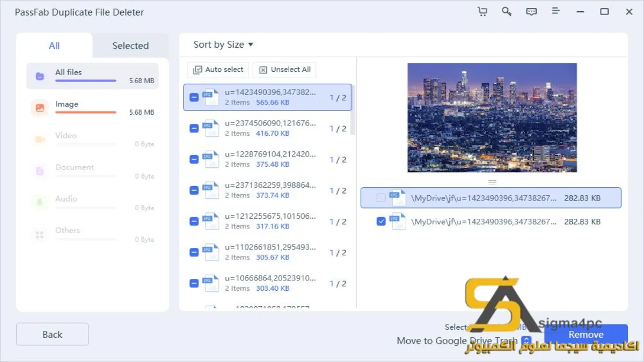The width and height of the screenshot is (644, 362).
Task: Toggle checkbox for u=10666864 group
Action: point(194,284)
